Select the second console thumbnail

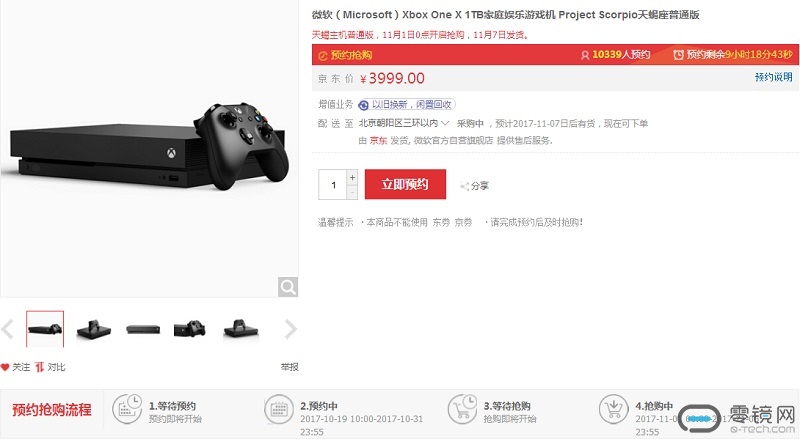(94, 329)
